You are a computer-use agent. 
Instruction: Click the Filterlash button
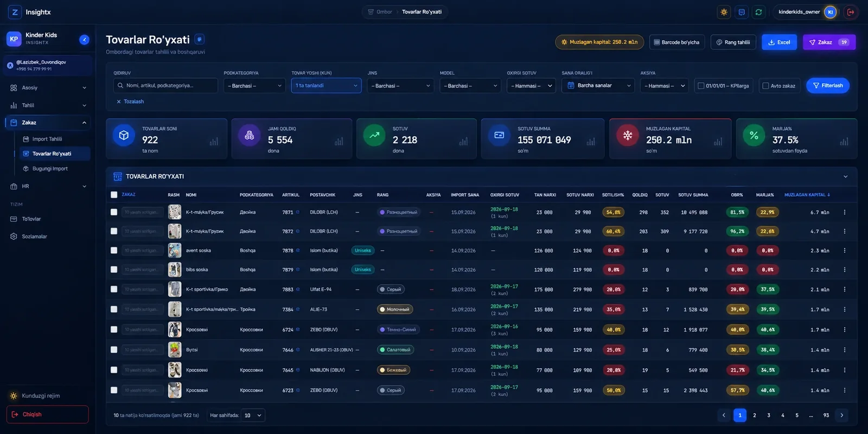click(828, 86)
